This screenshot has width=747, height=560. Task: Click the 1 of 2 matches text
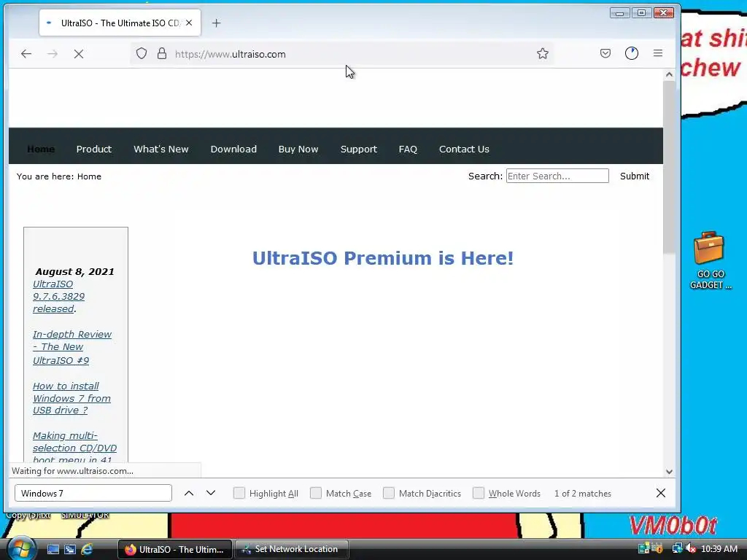583,494
